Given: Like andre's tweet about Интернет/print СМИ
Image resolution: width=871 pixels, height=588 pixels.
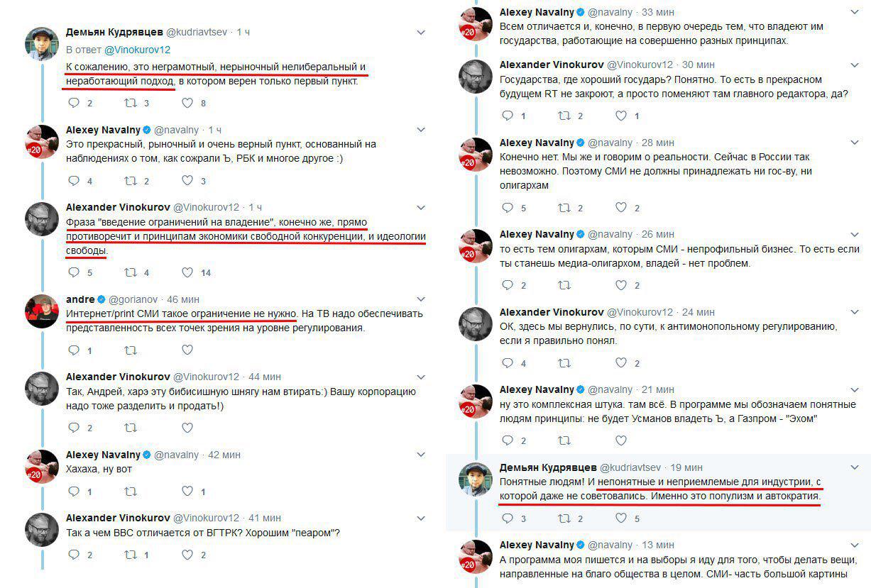Looking at the screenshot, I should (187, 350).
